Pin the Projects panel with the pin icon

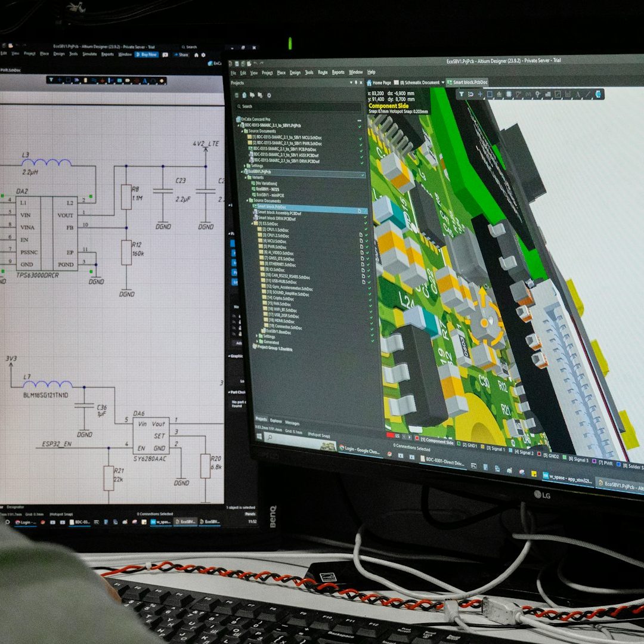click(x=356, y=83)
